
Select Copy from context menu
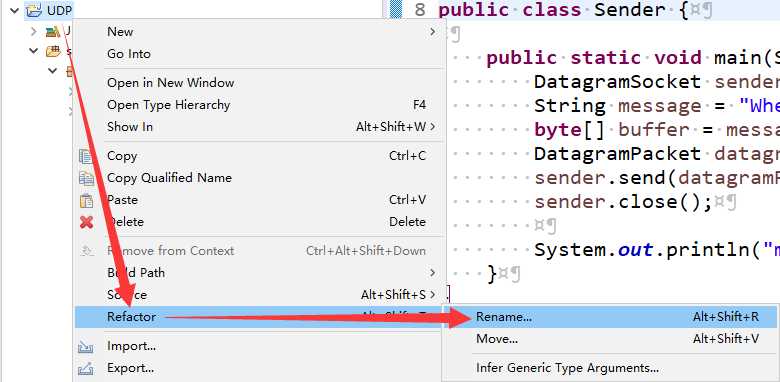(x=258, y=156)
